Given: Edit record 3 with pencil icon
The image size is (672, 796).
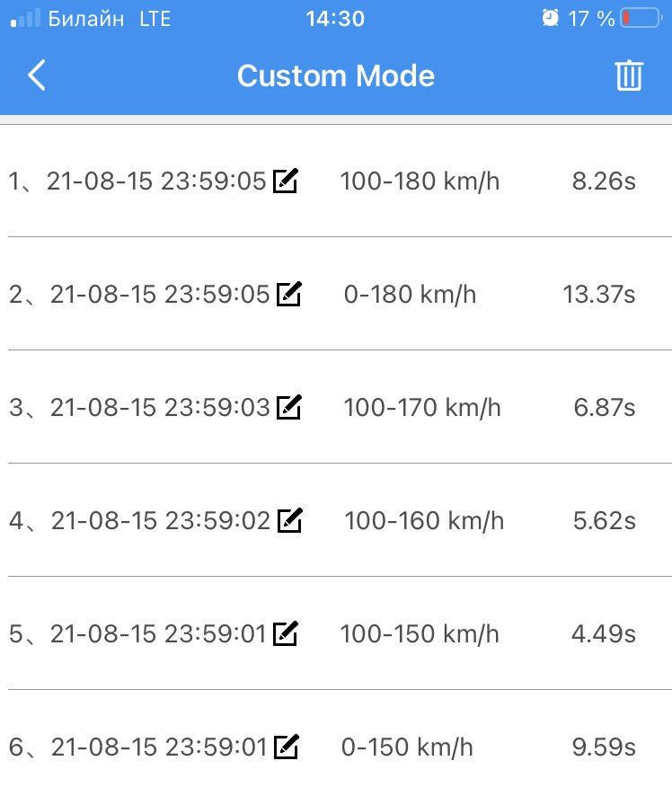Looking at the screenshot, I should pyautogui.click(x=288, y=407).
